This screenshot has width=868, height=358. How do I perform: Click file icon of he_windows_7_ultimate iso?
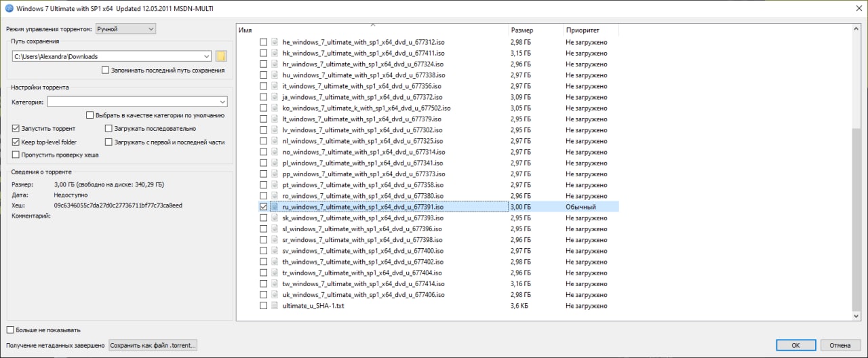pos(275,42)
